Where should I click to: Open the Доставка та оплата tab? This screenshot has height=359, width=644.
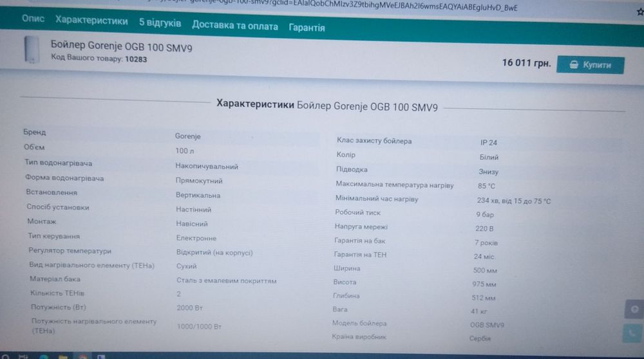[x=235, y=26]
